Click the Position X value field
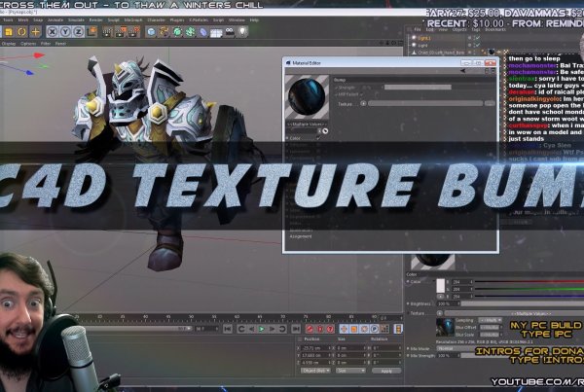Screen dimensions: 584x392 click(x=315, y=347)
